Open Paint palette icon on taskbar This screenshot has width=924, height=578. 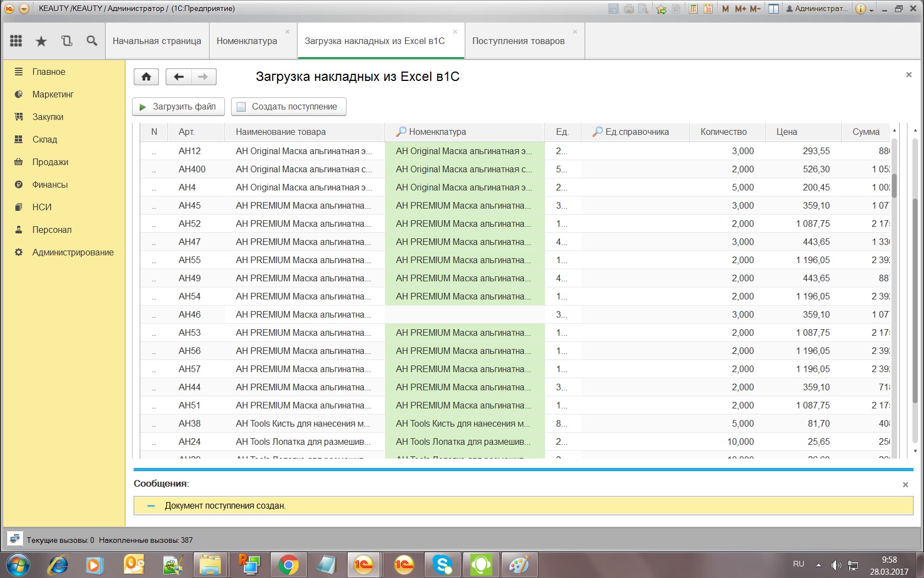[x=519, y=565]
